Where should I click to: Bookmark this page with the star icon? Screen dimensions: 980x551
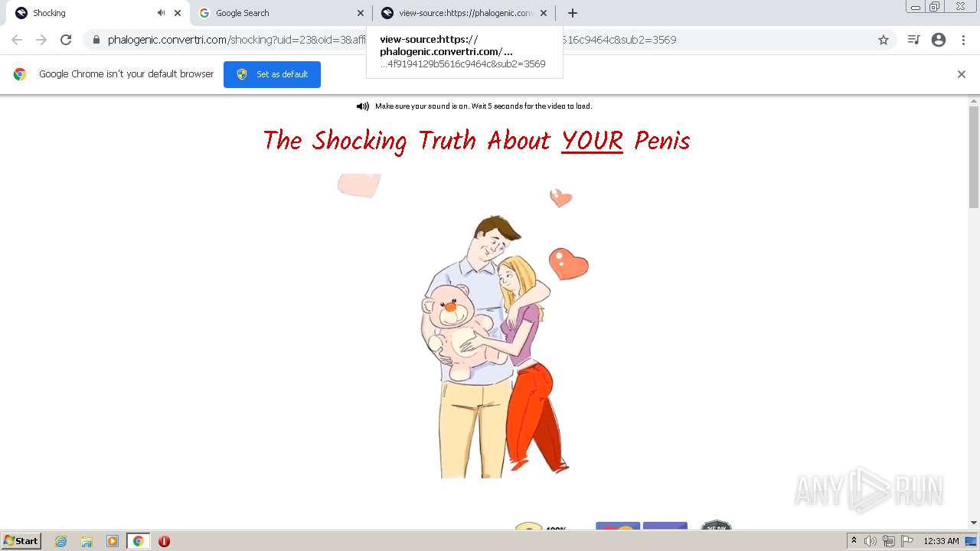(884, 40)
